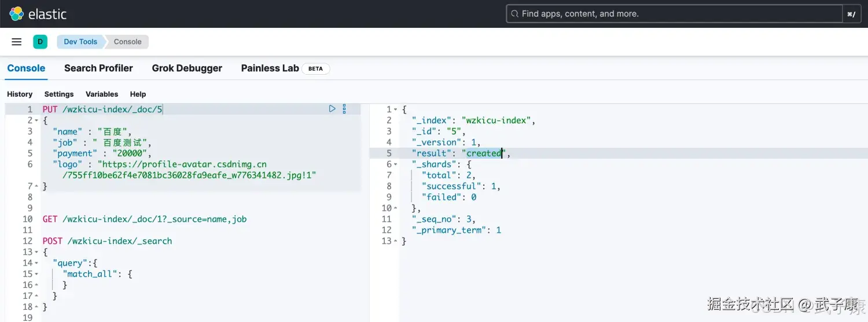Collapse the PUT request body at line 2
The height and width of the screenshot is (322, 868).
(x=37, y=120)
